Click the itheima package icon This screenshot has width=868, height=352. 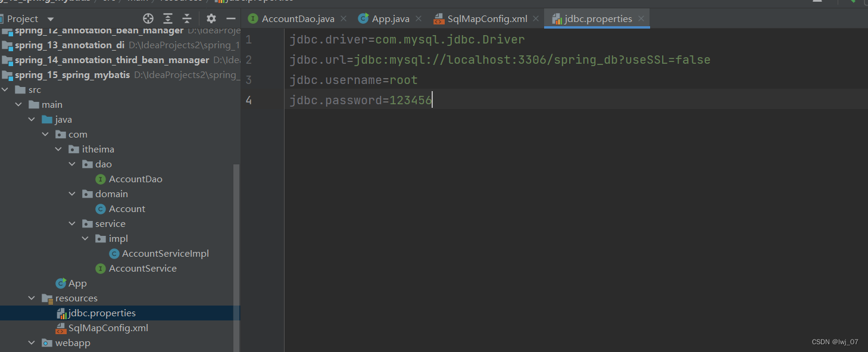tap(73, 149)
